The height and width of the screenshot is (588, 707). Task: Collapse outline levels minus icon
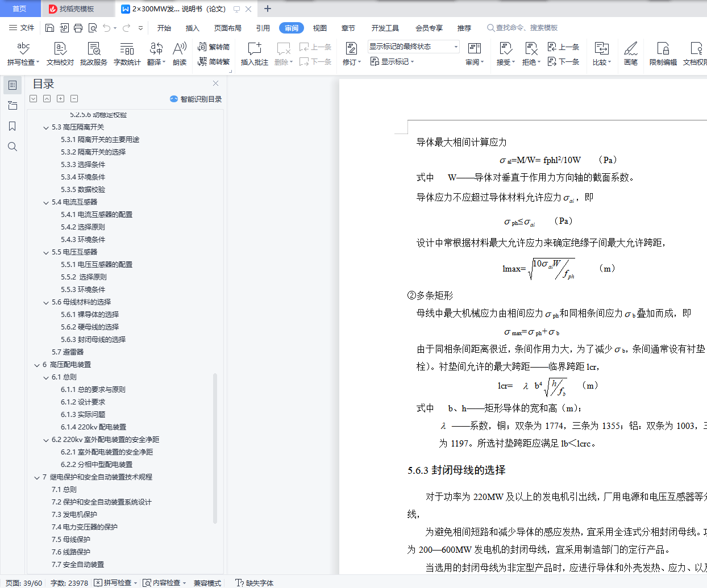click(74, 99)
